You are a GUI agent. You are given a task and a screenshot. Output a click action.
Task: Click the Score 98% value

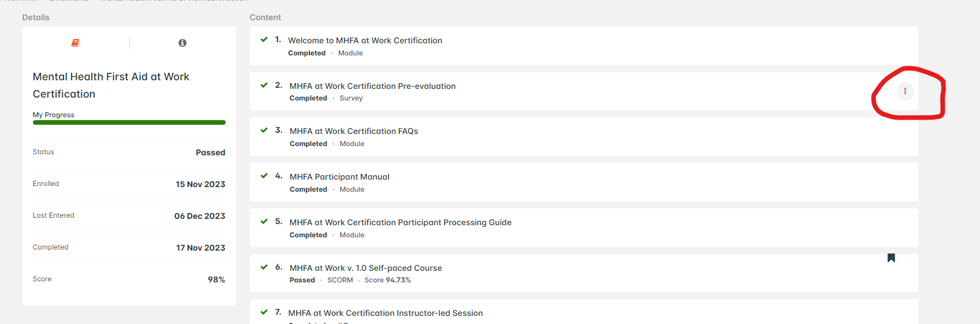tap(216, 280)
